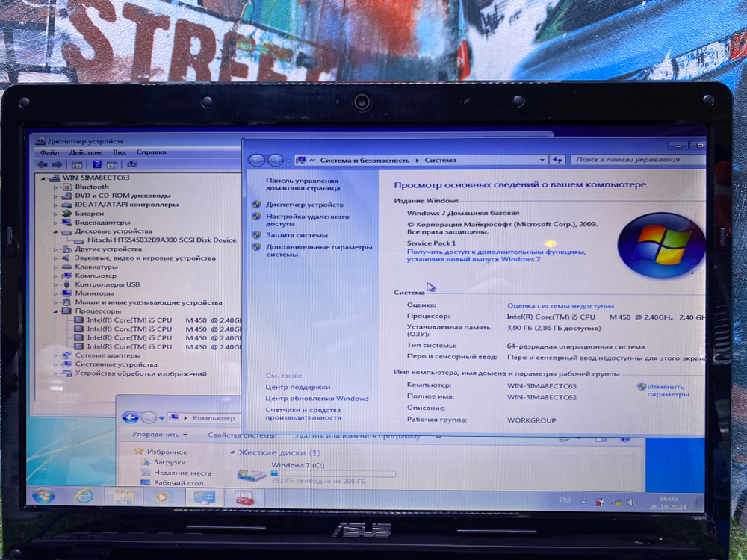Click the help question-mark icon in Device Manager toolbar
Screen dimensions: 747x560
[x=96, y=164]
